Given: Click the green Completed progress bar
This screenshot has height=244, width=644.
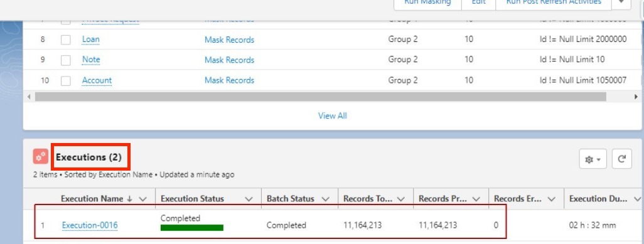Looking at the screenshot, I should coord(192,228).
